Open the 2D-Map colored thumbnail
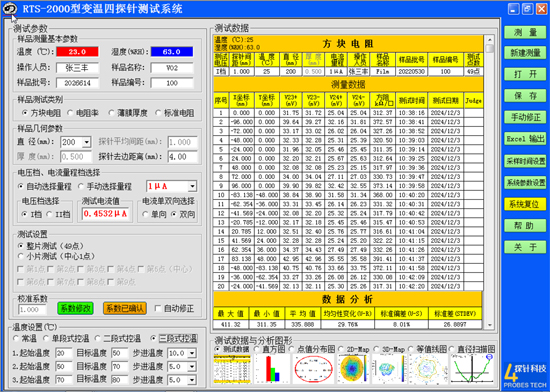The height and width of the screenshot is (392, 550). (353, 369)
